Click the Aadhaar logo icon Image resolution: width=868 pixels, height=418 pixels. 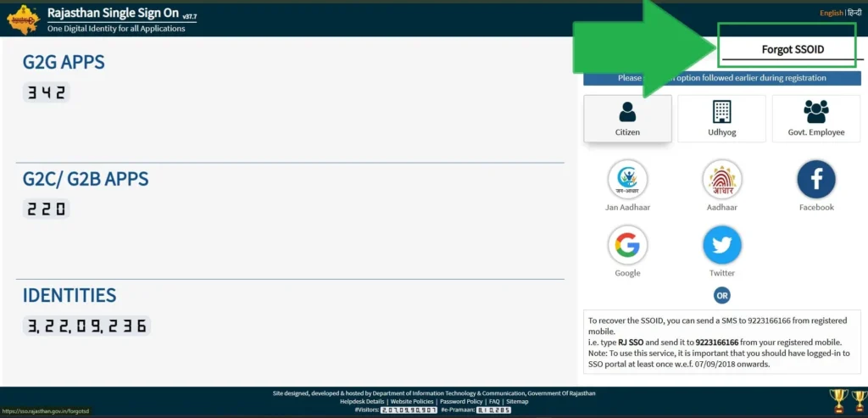coord(721,180)
